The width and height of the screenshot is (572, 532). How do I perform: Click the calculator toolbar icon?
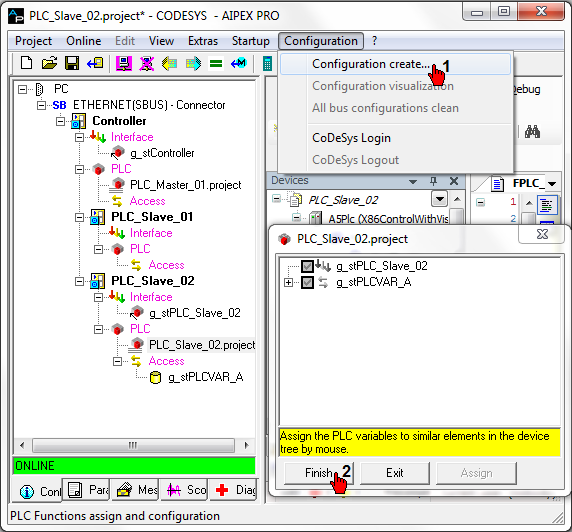point(267,63)
